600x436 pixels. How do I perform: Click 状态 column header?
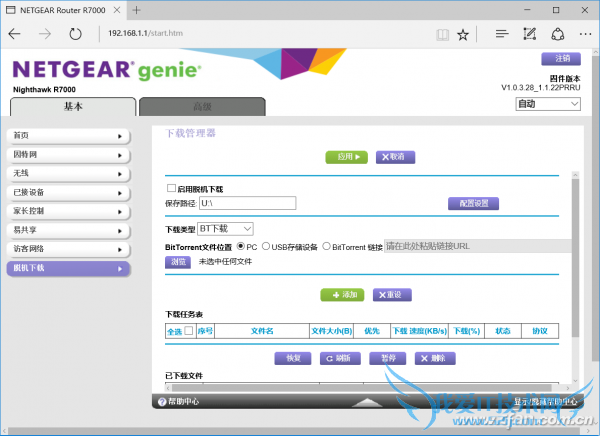[503, 331]
